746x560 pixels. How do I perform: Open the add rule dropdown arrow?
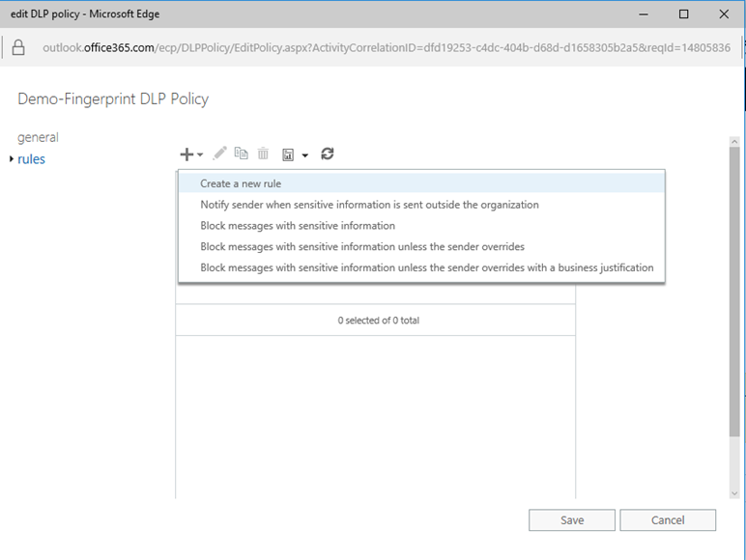[200, 155]
